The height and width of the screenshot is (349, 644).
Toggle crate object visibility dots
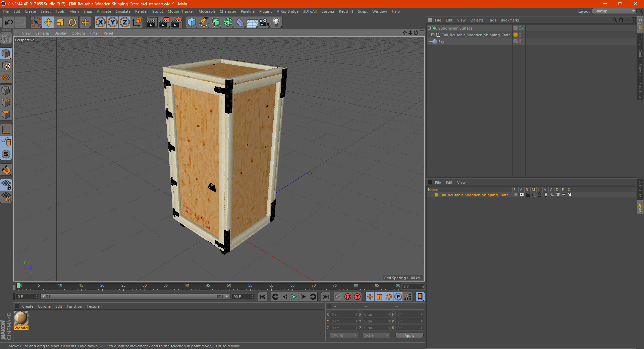[520, 35]
